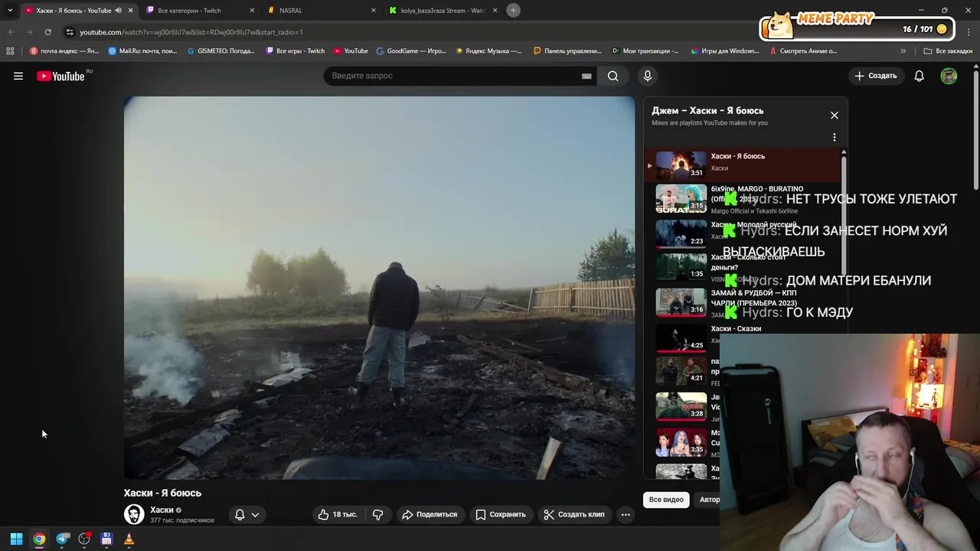Open Telegram from the taskbar
Viewport: 980px width, 551px height.
click(62, 539)
